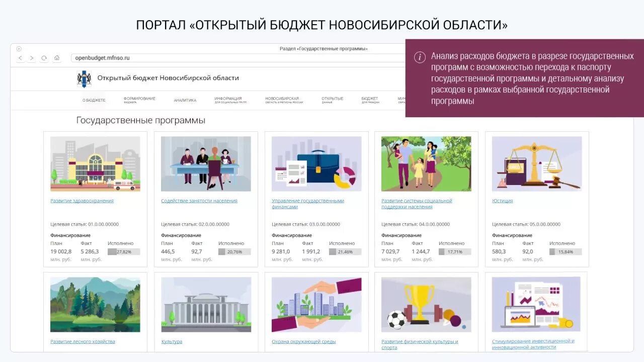This screenshot has width=644, height=362.
Task: Click the 21,46% execution progress bar
Action: [345, 252]
